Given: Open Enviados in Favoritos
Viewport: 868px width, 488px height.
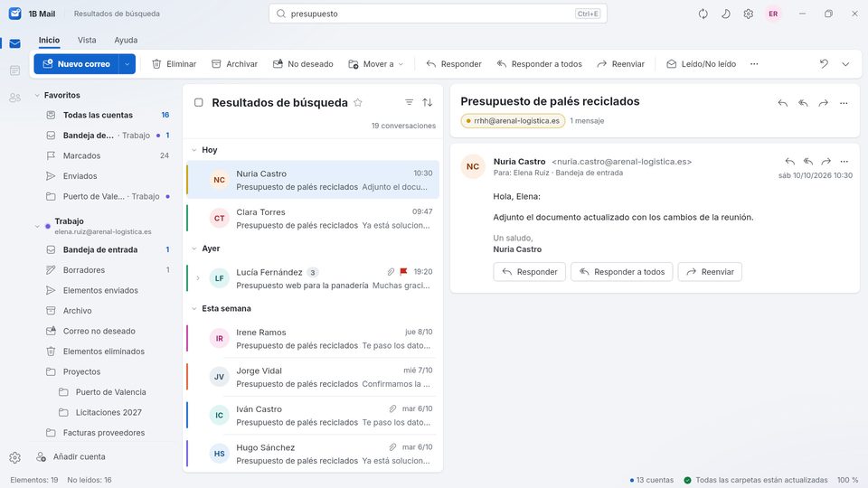Looking at the screenshot, I should [107, 176].
